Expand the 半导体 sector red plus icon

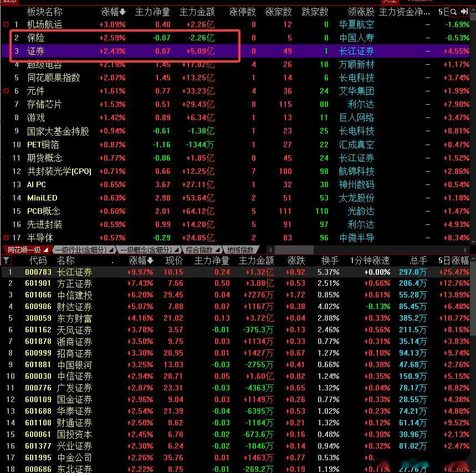point(6,238)
